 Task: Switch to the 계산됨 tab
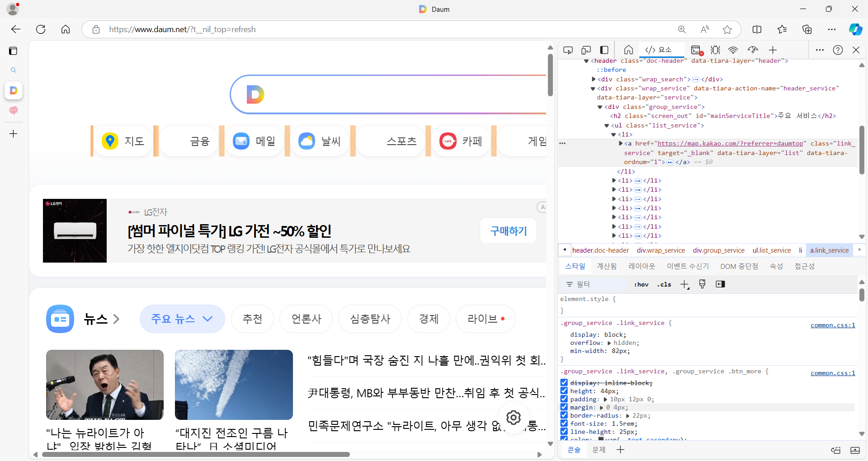[607, 266]
